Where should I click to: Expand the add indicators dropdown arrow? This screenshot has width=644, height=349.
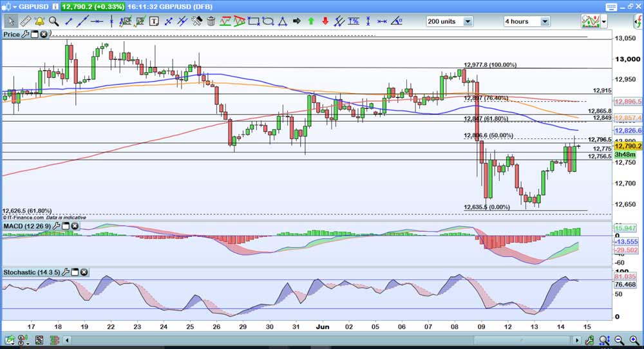pos(604,22)
